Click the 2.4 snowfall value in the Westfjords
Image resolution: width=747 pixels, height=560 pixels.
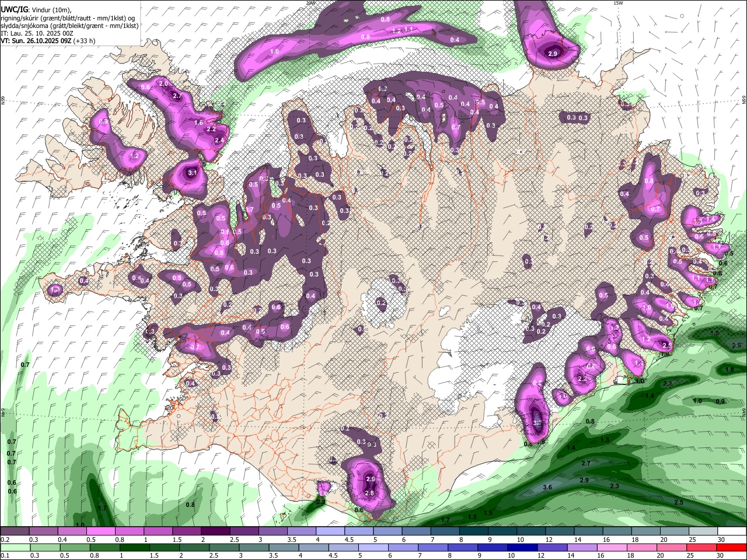[219, 140]
